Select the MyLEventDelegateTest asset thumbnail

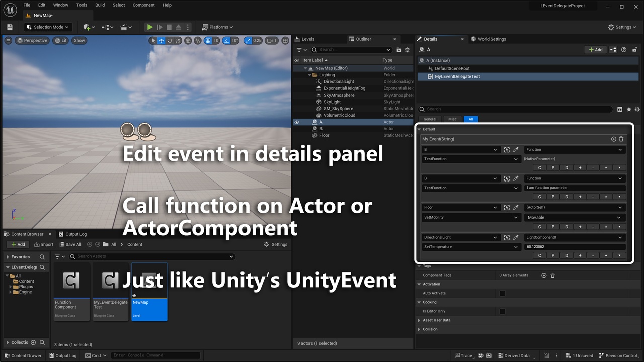click(x=111, y=292)
